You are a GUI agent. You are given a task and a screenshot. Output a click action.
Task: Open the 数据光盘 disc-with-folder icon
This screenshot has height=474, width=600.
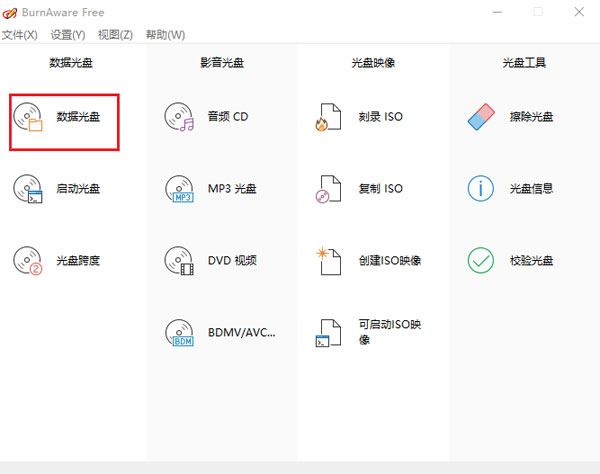pos(28,117)
